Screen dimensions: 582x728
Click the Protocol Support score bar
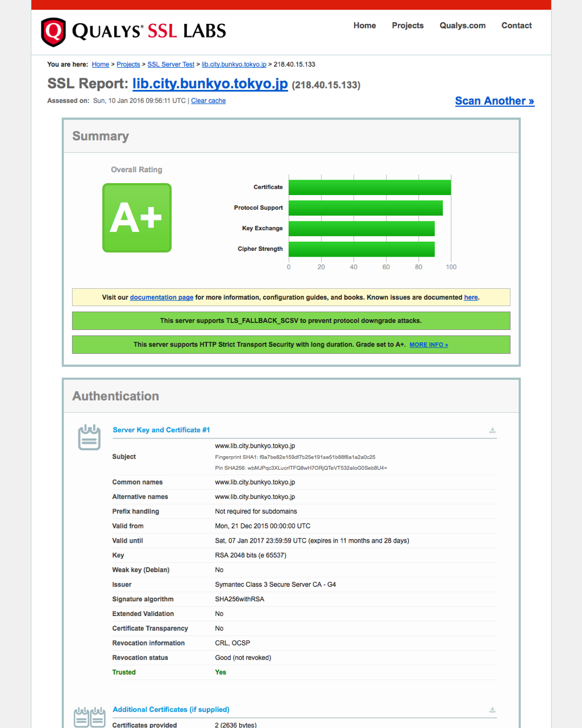[x=365, y=208]
